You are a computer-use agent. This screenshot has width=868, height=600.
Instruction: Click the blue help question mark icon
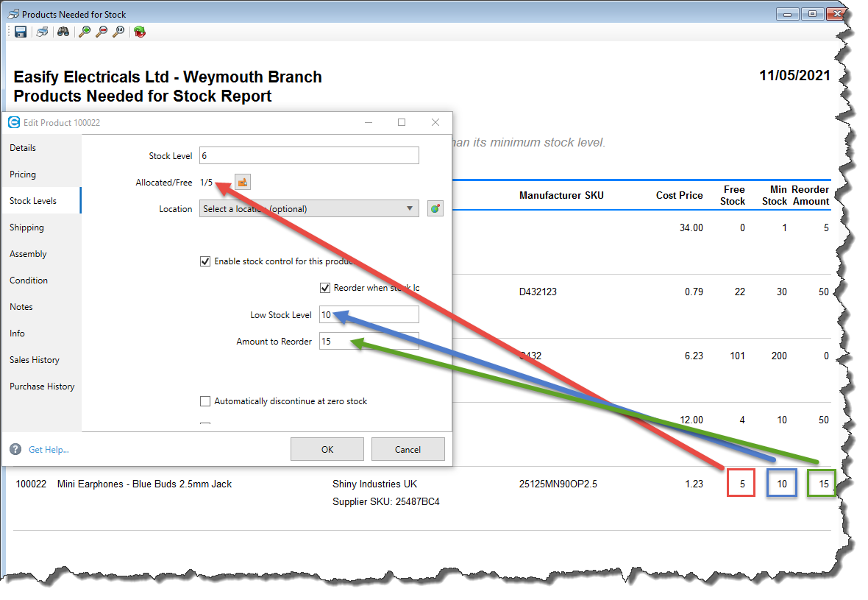15,449
